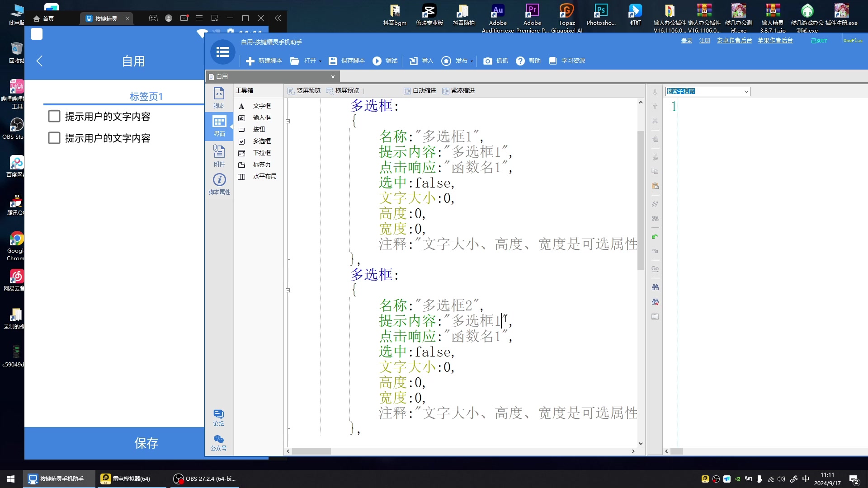
Task: Open the 脚本 (script) sidebar panel
Action: (219, 97)
